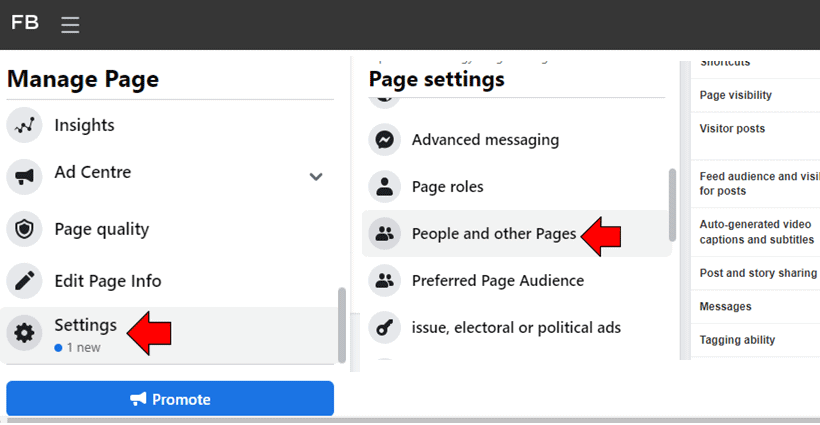The height and width of the screenshot is (425, 820).
Task: Click the Page quality shield icon
Action: [x=24, y=229]
